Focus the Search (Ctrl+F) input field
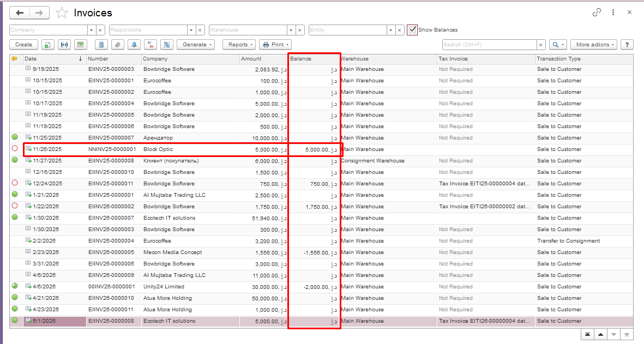Image resolution: width=644 pixels, height=344 pixels. (x=489, y=44)
